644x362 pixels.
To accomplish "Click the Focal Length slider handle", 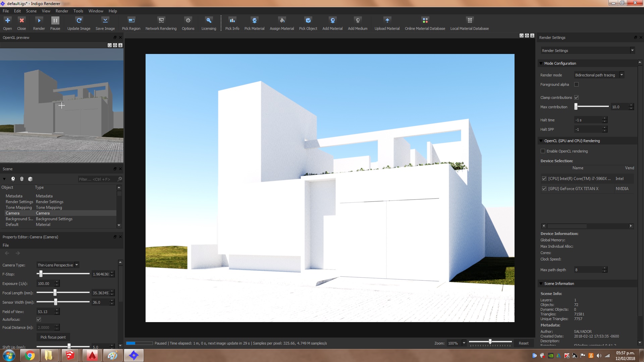I will [55, 293].
